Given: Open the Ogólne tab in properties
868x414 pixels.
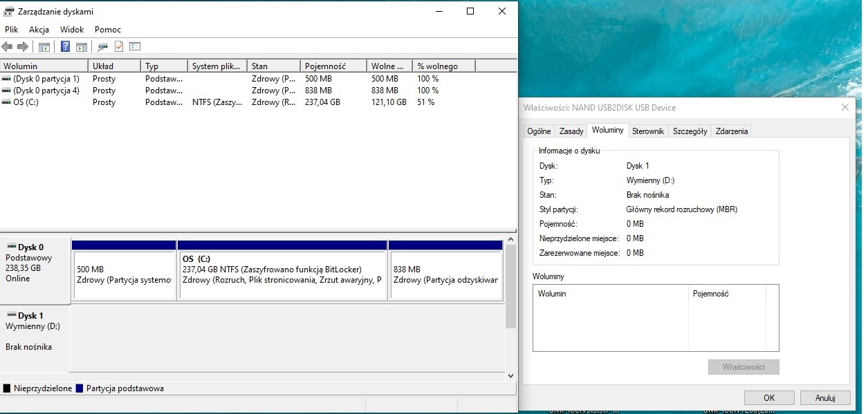Looking at the screenshot, I should click(539, 131).
